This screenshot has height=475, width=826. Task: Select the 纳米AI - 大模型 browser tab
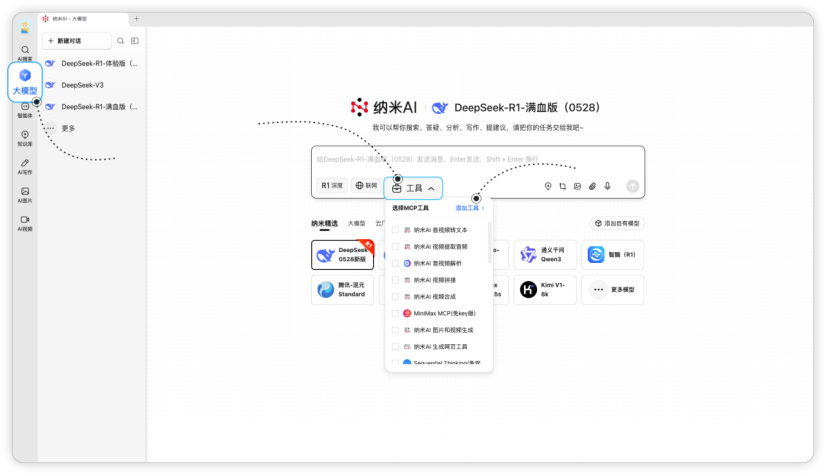(x=83, y=19)
